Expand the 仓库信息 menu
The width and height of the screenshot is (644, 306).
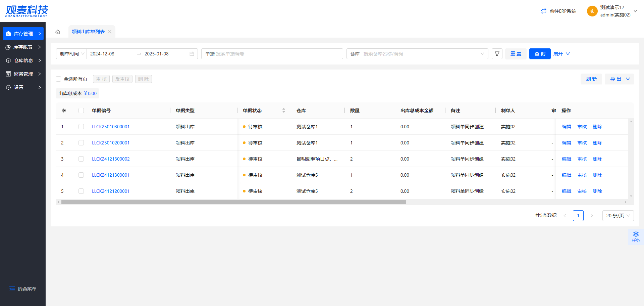[x=40, y=60]
